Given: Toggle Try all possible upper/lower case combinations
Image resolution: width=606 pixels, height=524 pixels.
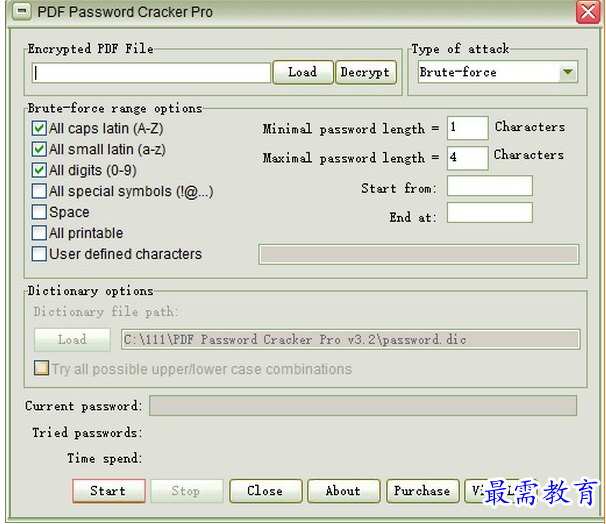Looking at the screenshot, I should point(41,368).
